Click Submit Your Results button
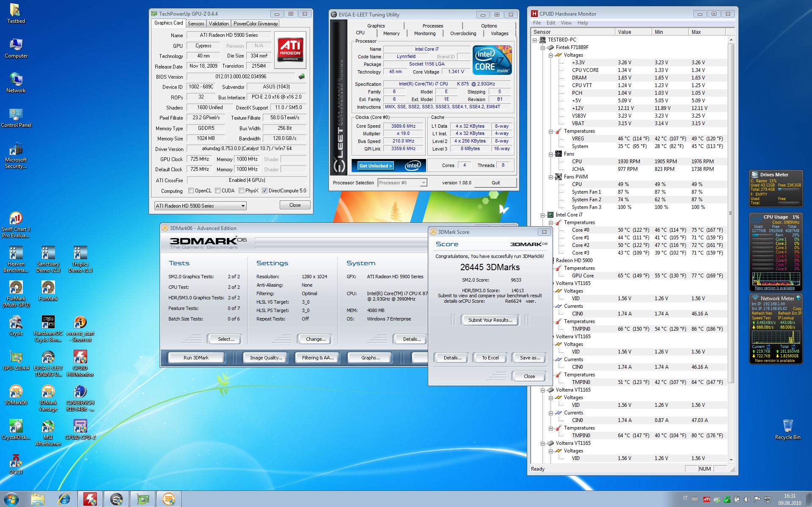Screen dimensions: 812x507 click(x=490, y=320)
